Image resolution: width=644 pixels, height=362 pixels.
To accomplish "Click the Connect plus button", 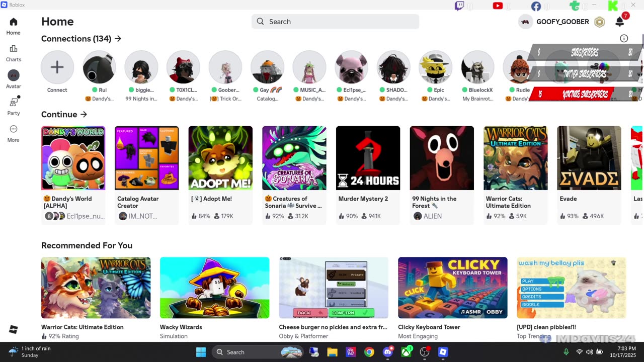I will 57,67.
